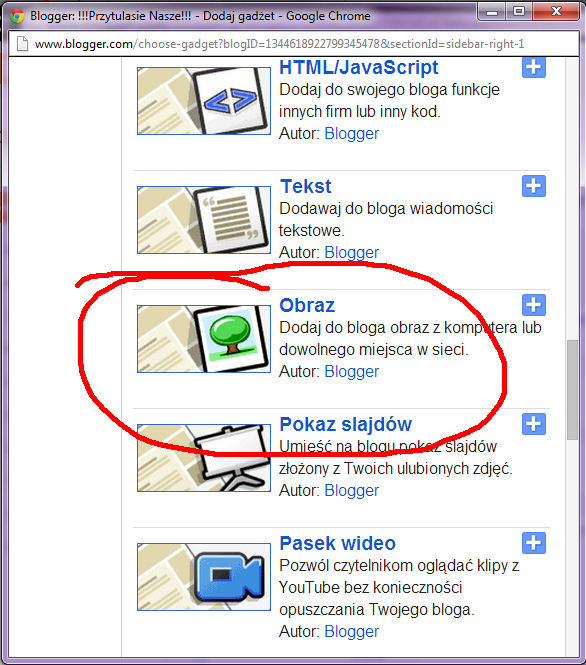Click the Pasek wideo camera thumbnail
The height and width of the screenshot is (665, 586).
coord(204,577)
